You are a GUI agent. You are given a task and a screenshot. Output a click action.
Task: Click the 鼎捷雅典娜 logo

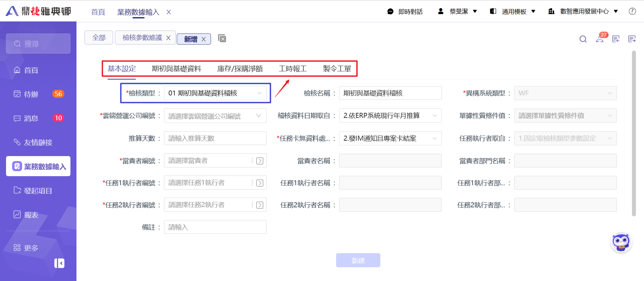coord(38,11)
